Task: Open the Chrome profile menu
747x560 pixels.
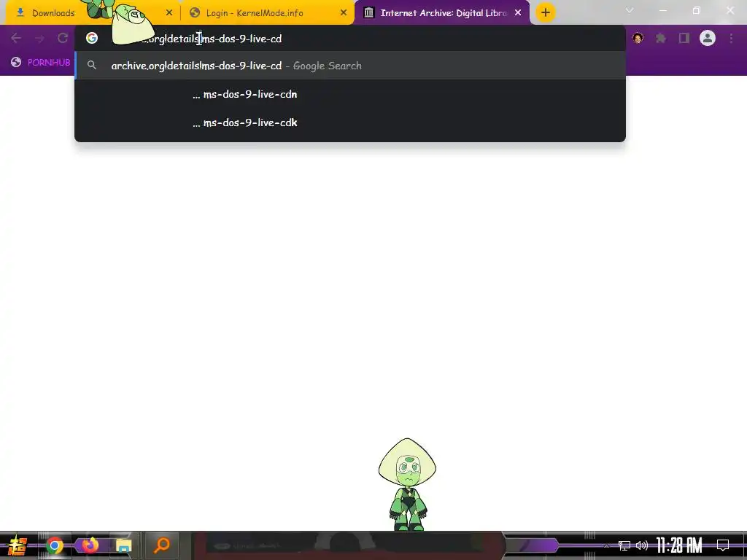Action: click(708, 38)
